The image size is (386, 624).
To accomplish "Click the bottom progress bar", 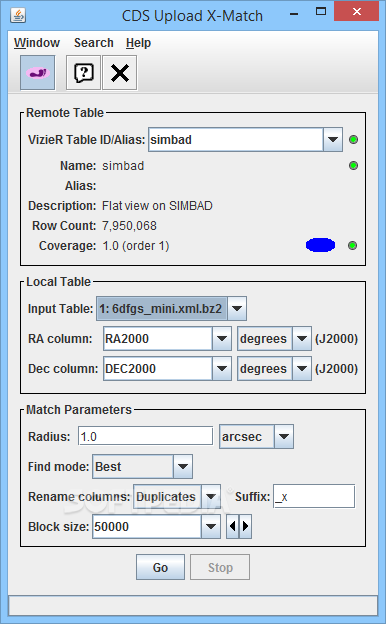I will 193,606.
